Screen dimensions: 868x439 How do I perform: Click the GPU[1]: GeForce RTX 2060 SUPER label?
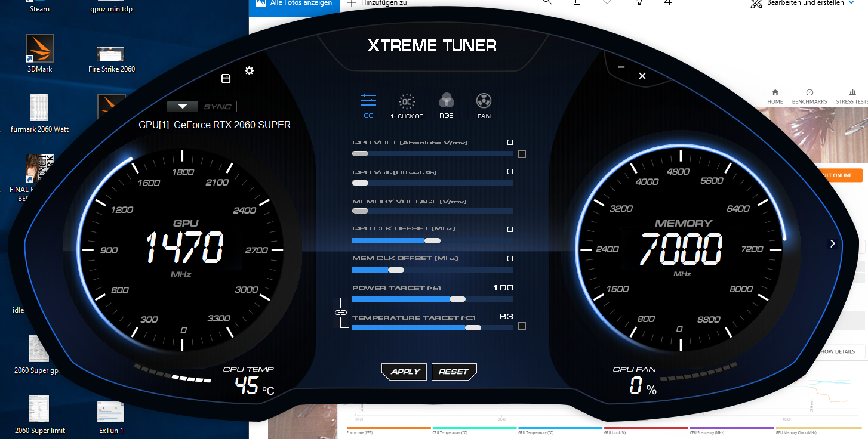pyautogui.click(x=215, y=125)
